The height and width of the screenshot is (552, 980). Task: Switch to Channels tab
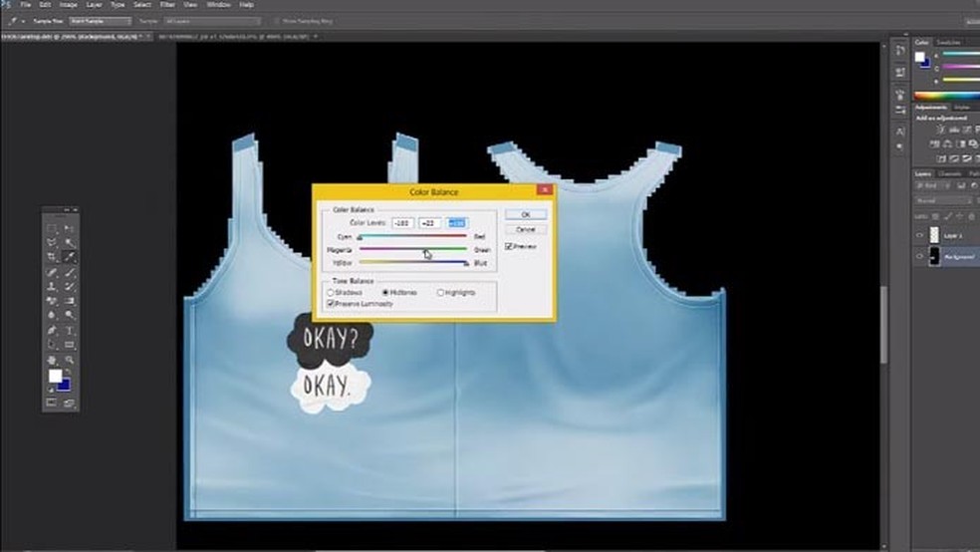[949, 173]
